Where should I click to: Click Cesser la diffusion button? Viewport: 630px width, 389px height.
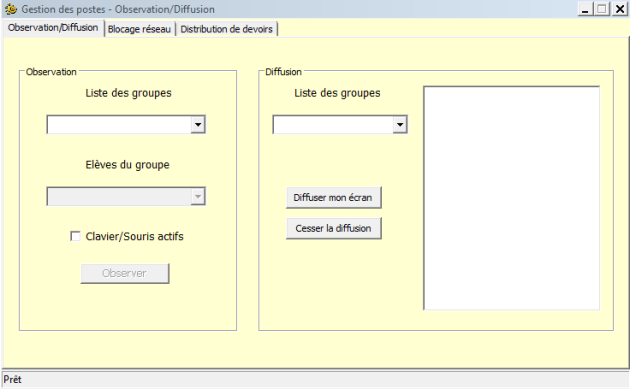(x=333, y=228)
